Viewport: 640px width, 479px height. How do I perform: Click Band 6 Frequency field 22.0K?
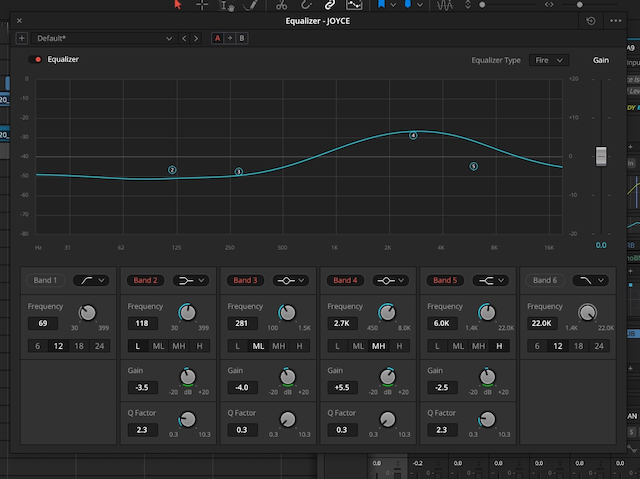542,323
